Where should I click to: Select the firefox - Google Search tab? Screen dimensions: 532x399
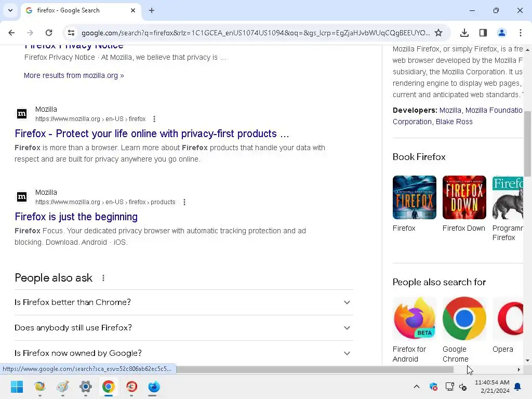pos(81,10)
